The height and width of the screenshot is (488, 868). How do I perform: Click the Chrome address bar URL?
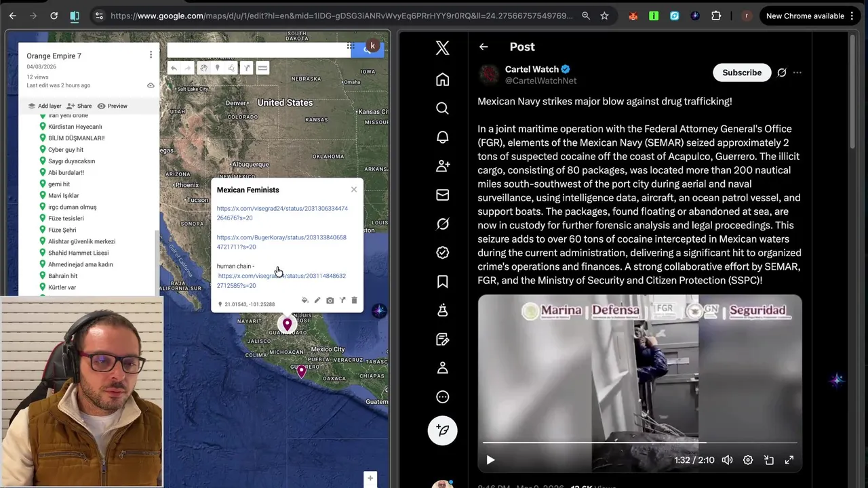[x=341, y=16]
